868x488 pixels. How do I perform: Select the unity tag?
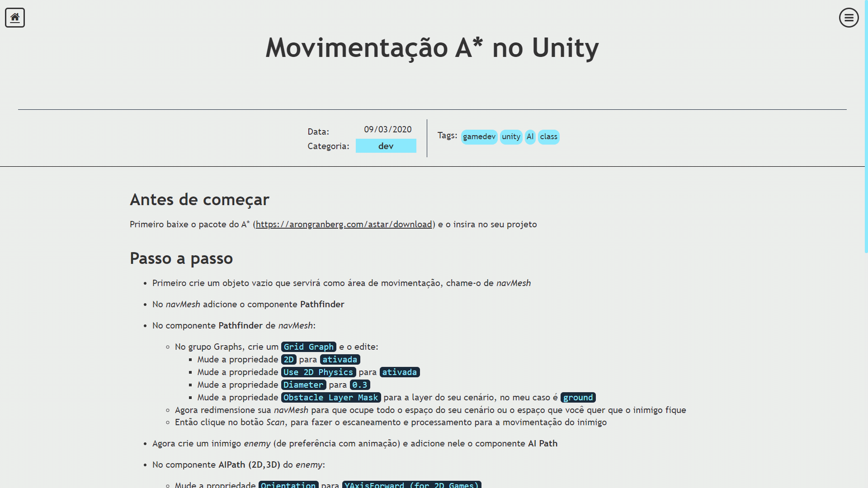tap(511, 136)
